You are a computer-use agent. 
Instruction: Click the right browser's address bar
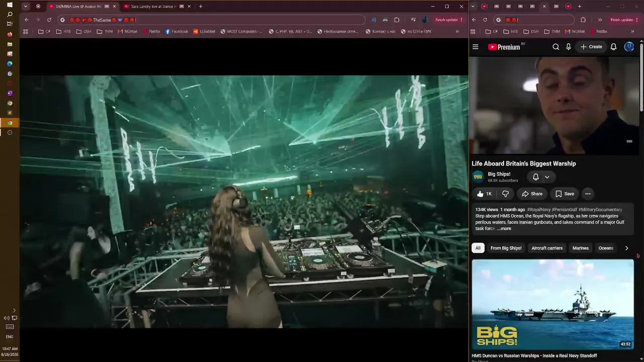click(x=534, y=20)
